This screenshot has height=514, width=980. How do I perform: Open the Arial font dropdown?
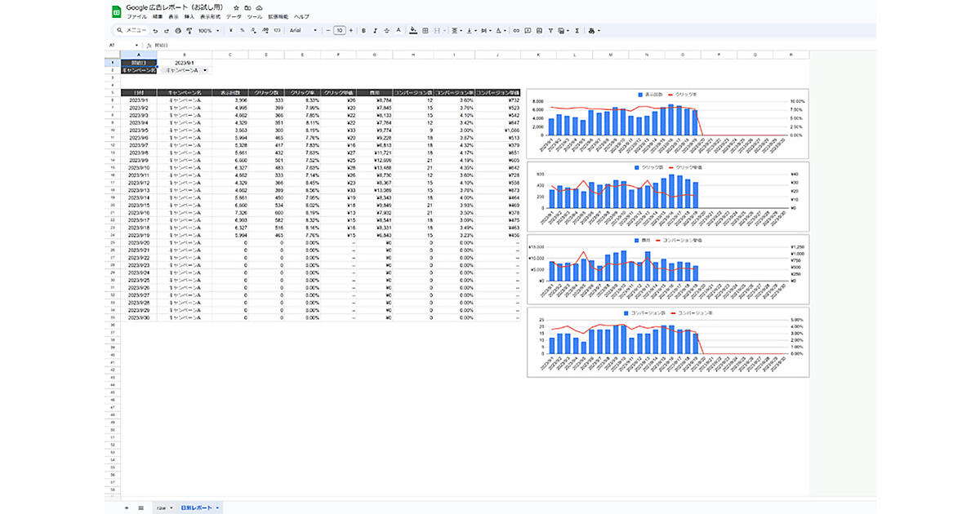(x=302, y=31)
